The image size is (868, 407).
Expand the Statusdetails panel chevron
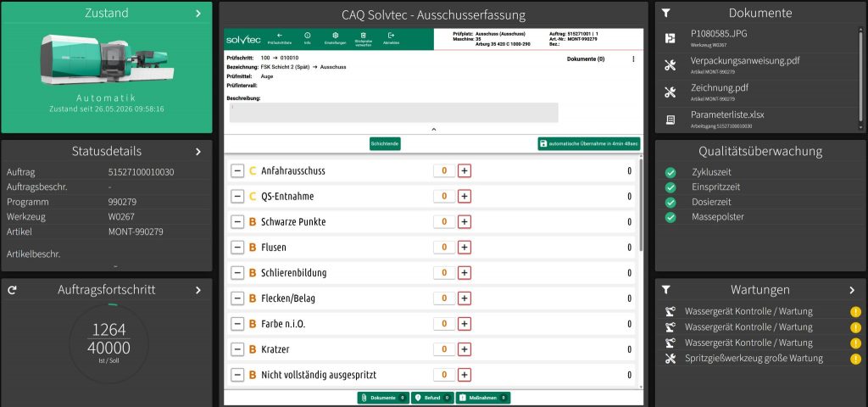point(198,151)
